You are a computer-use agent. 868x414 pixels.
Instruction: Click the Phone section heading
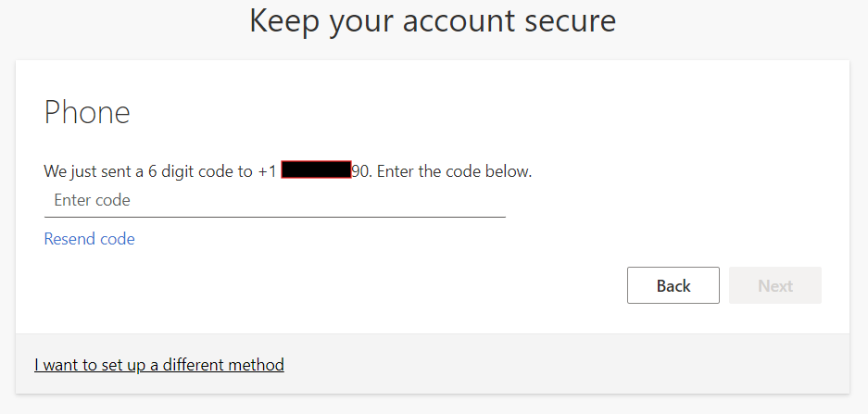pos(87,113)
